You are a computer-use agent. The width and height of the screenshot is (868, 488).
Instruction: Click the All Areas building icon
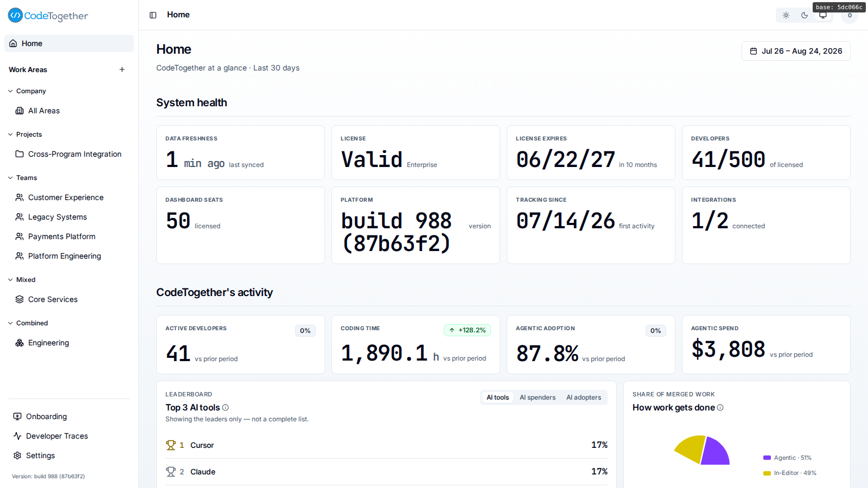[x=20, y=111]
